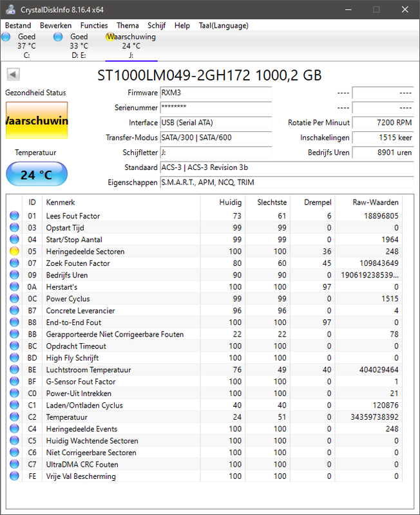
Task: Click the blue dot beside Vrije Val Bescherming
Action: (14, 476)
